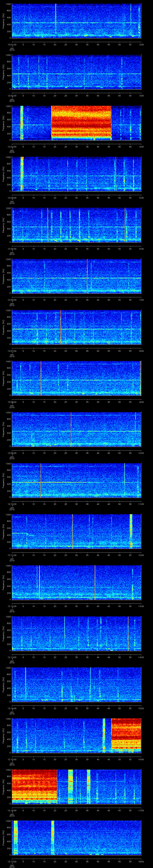Select the spectrogram panel starting at 12:14:00
The height and width of the screenshot is (868, 153).
(x=77, y=685)
